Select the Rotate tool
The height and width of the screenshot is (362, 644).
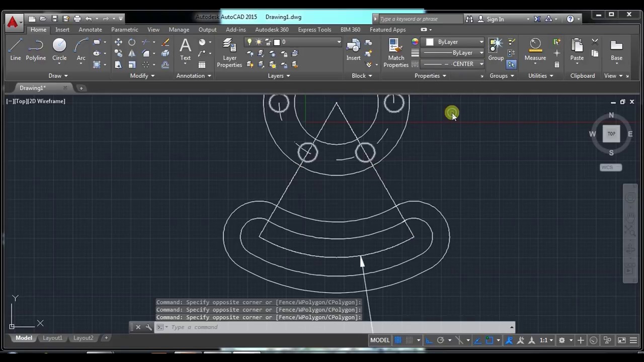[x=132, y=42]
